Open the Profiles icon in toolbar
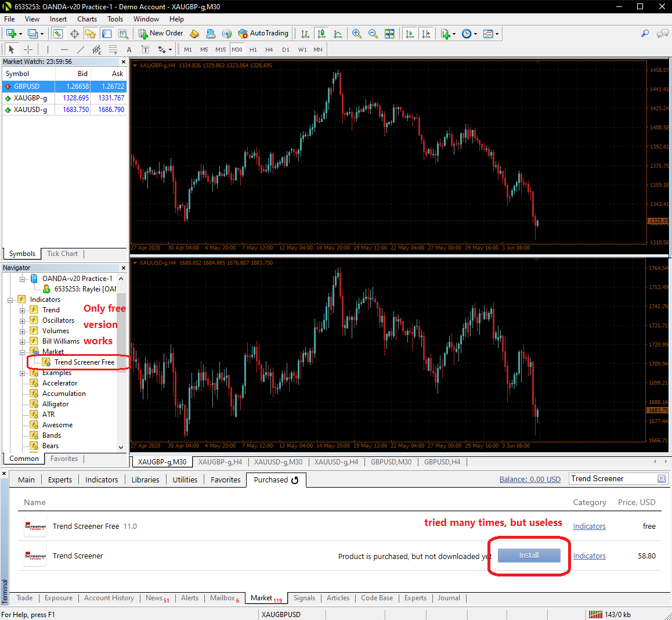 32,34
